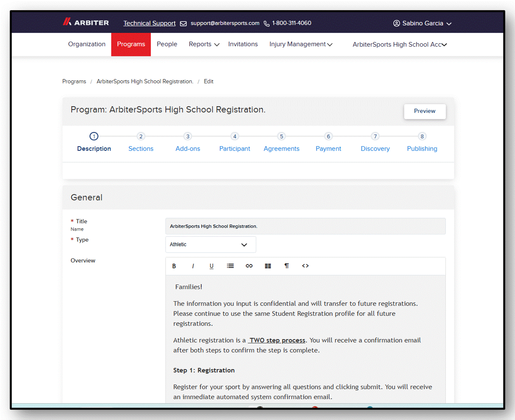This screenshot has height=420, width=515.
Task: Open Sabino Garcia account dropdown
Action: [422, 23]
